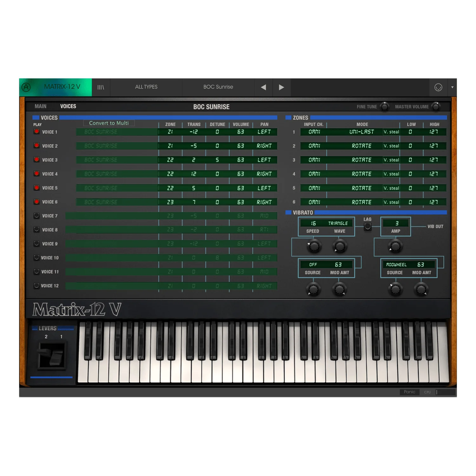The height and width of the screenshot is (476, 476).
Task: Load the next preset with right arrow
Action: click(x=281, y=87)
